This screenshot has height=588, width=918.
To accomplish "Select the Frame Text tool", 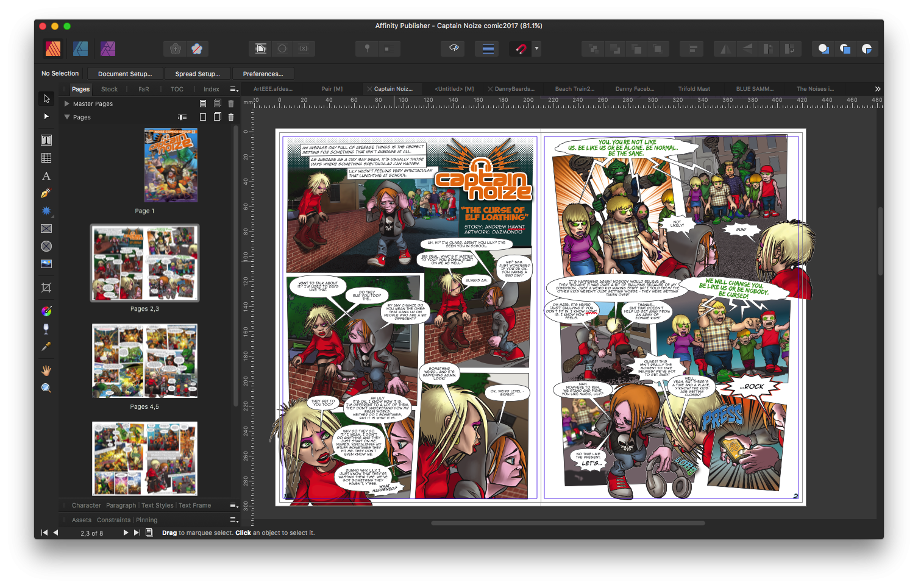I will (46, 140).
